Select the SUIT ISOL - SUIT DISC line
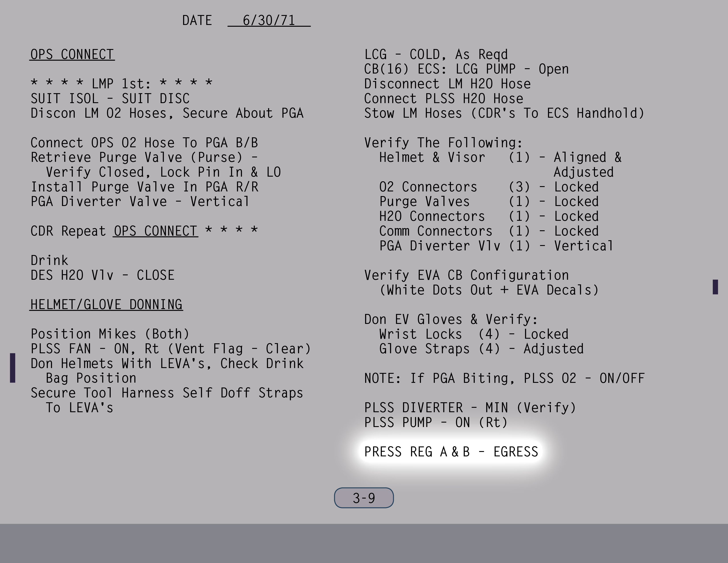The width and height of the screenshot is (728, 563). point(110,98)
